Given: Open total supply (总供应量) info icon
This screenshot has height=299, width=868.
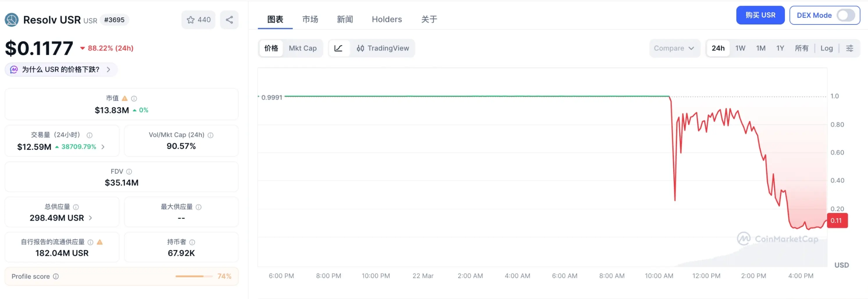Looking at the screenshot, I should click(x=76, y=207).
